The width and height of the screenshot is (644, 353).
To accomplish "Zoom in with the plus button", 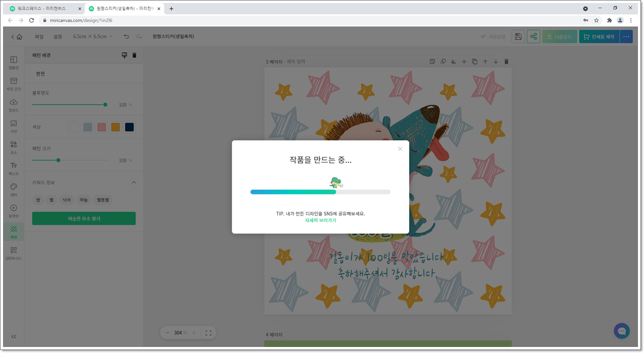I will click(194, 333).
